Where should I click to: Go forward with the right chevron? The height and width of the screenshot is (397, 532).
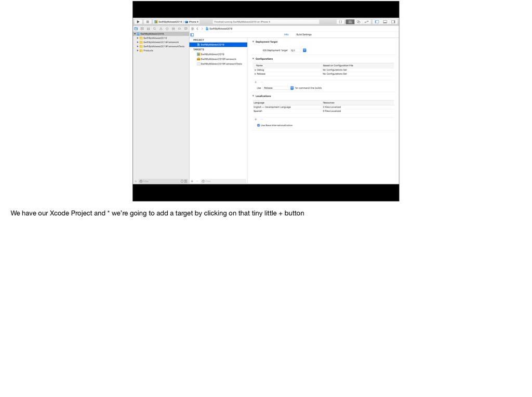click(202, 29)
